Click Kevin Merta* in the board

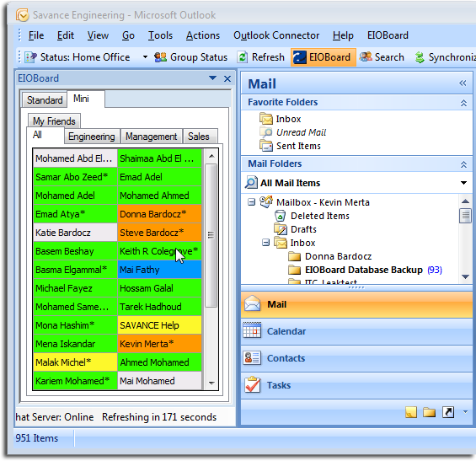point(159,344)
